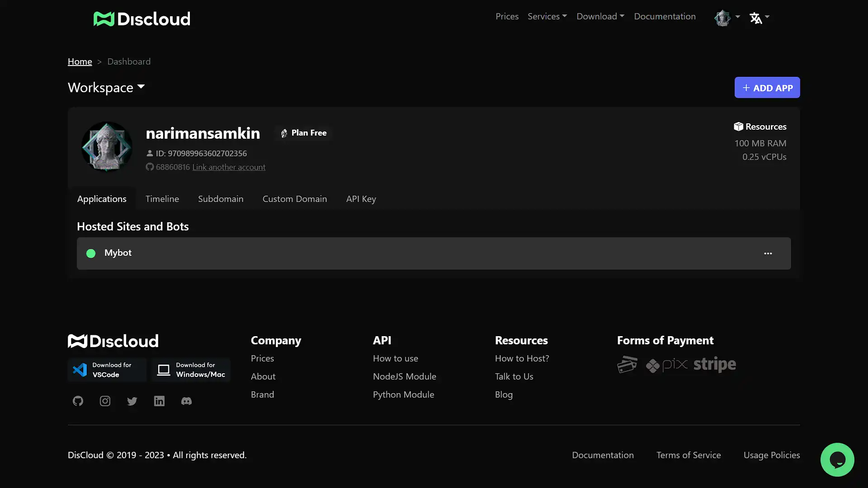This screenshot has width=868, height=488.
Task: Click the Dashboard breadcrumb text
Action: (x=129, y=61)
